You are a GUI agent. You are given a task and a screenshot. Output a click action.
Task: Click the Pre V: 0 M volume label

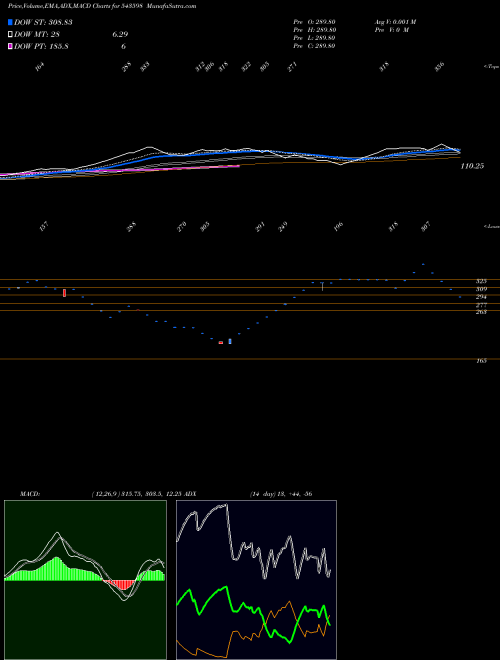point(391,30)
